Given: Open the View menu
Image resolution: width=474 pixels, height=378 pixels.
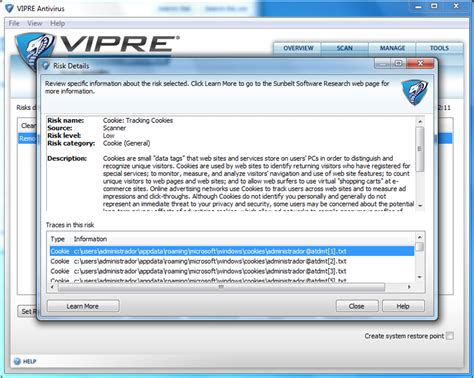Looking at the screenshot, I should pos(35,23).
